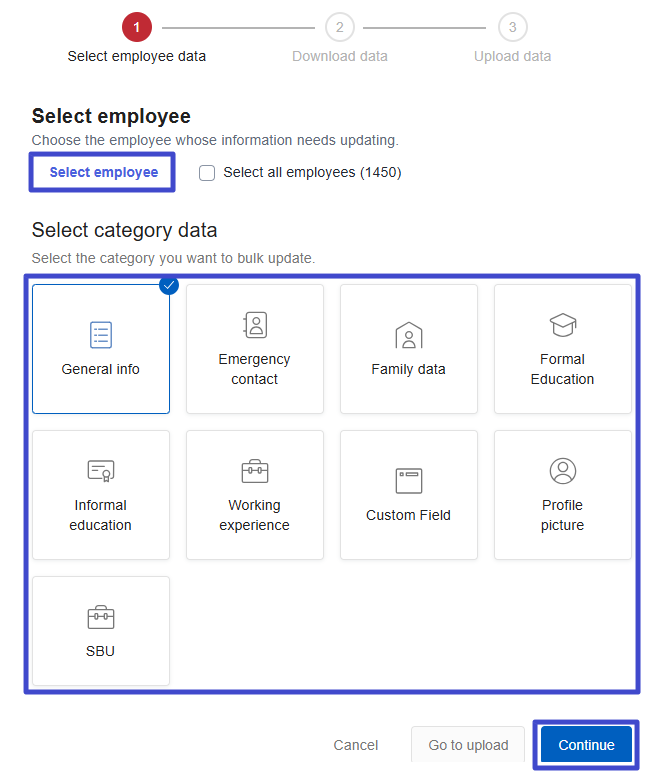Choose the Family data house icon

(x=408, y=335)
